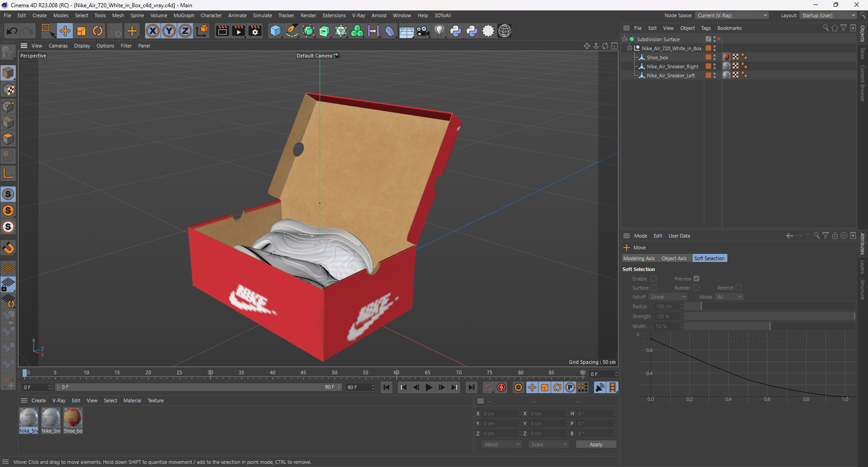Collapse the Nike_Air_720_White_in_Box node
The width and height of the screenshot is (868, 467).
point(630,48)
